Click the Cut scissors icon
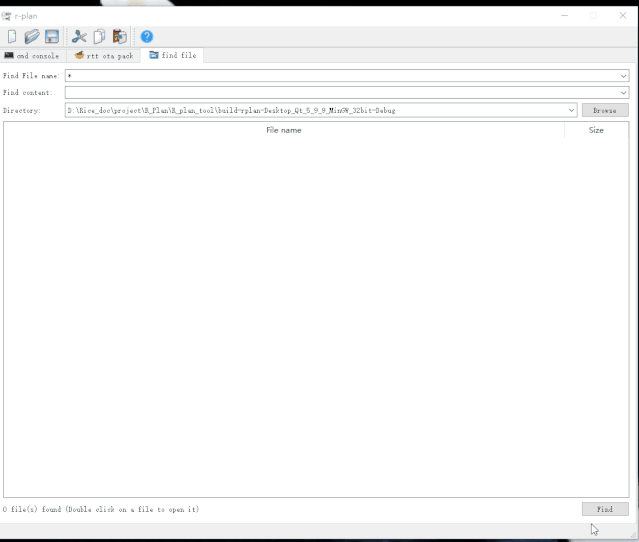The width and height of the screenshot is (639, 542). (79, 37)
